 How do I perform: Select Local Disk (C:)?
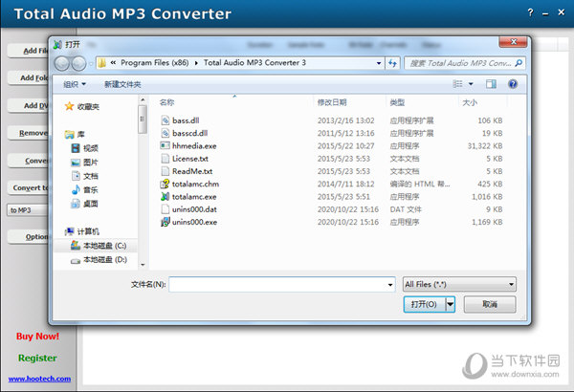pyautogui.click(x=99, y=246)
